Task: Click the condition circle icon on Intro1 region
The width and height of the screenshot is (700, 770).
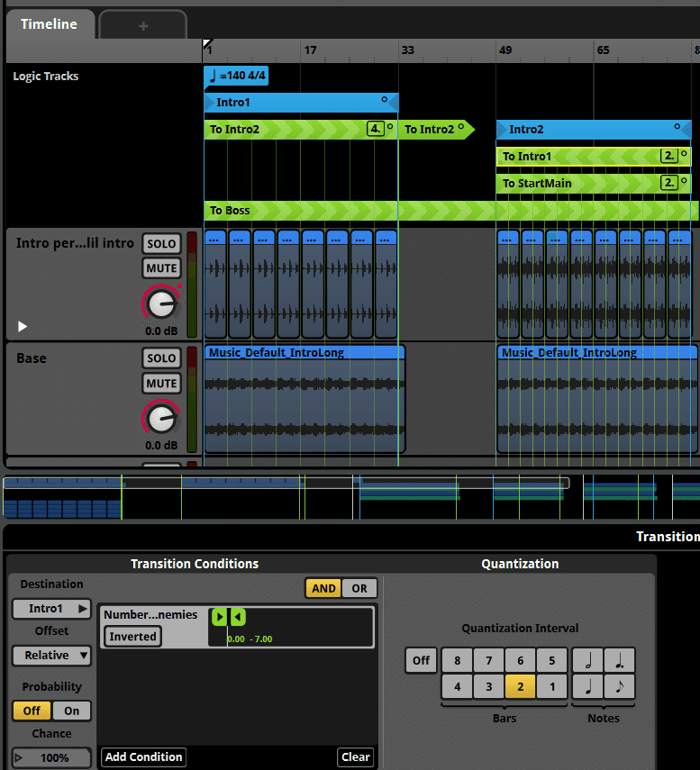Action: click(385, 99)
